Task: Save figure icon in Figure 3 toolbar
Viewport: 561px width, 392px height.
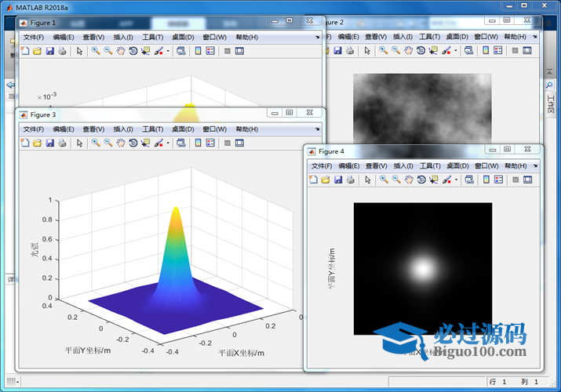Action: coord(49,143)
